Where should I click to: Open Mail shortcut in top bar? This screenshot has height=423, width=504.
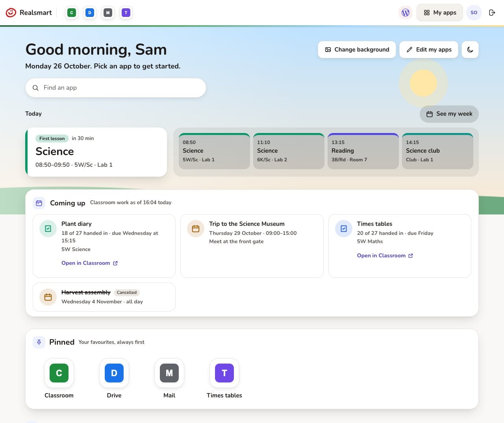[108, 13]
